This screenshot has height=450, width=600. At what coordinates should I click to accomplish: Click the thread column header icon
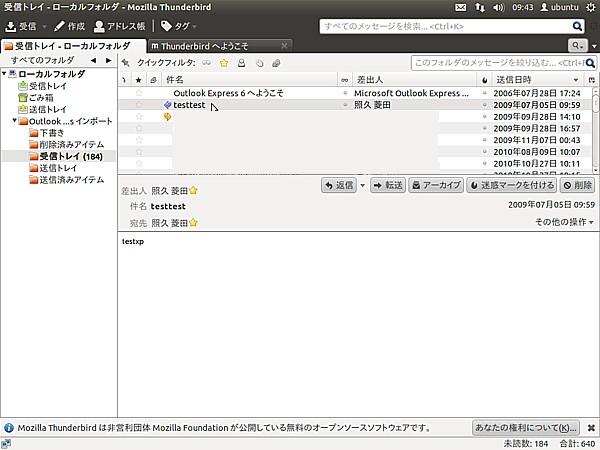[x=124, y=80]
